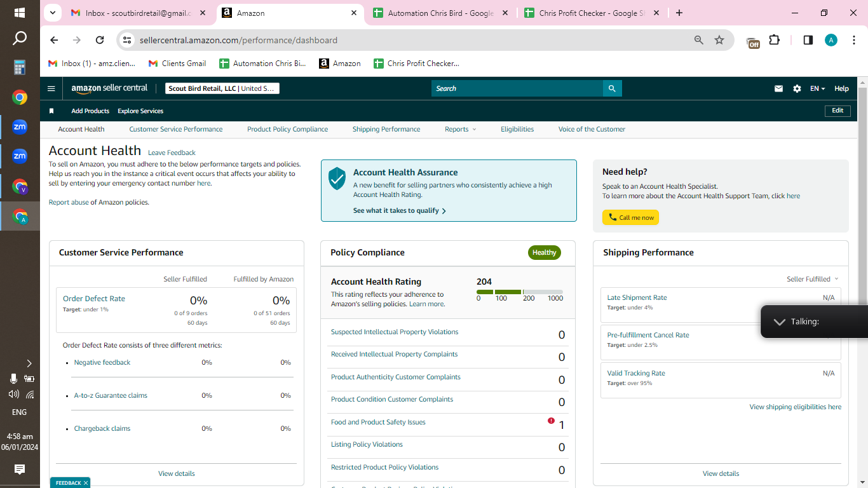
Task: Open the Clients Gmail bookmark
Action: pos(177,64)
